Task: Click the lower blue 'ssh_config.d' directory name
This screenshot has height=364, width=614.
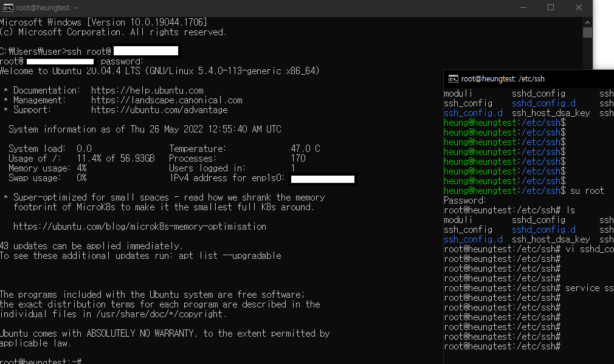Action: click(473, 239)
